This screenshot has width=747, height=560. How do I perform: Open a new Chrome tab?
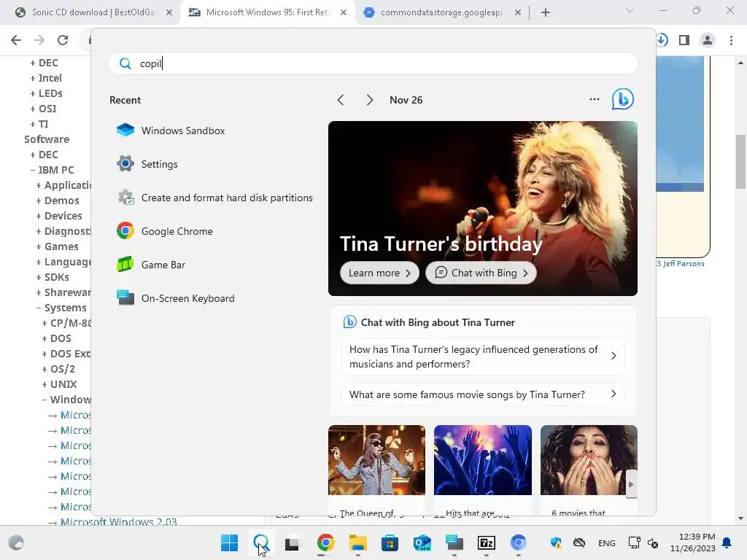pyautogui.click(x=546, y=12)
